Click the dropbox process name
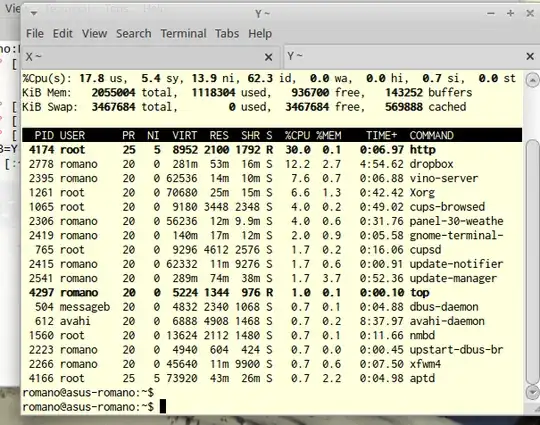 coord(432,164)
